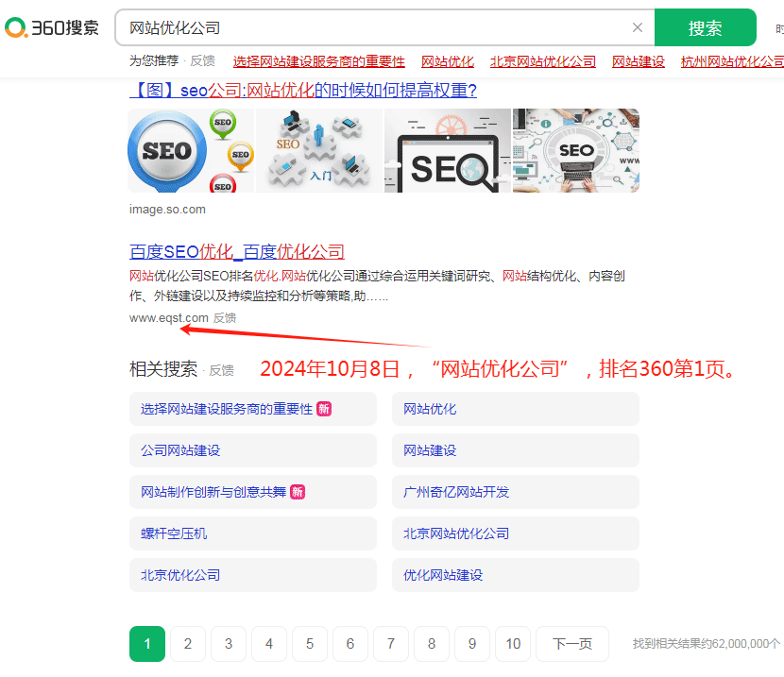Select the '公司网站建设' related search tile
The image size is (784, 677).
[252, 450]
